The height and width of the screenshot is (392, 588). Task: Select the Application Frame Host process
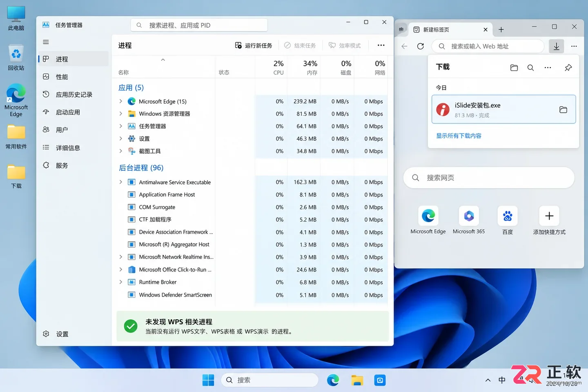(x=252, y=195)
